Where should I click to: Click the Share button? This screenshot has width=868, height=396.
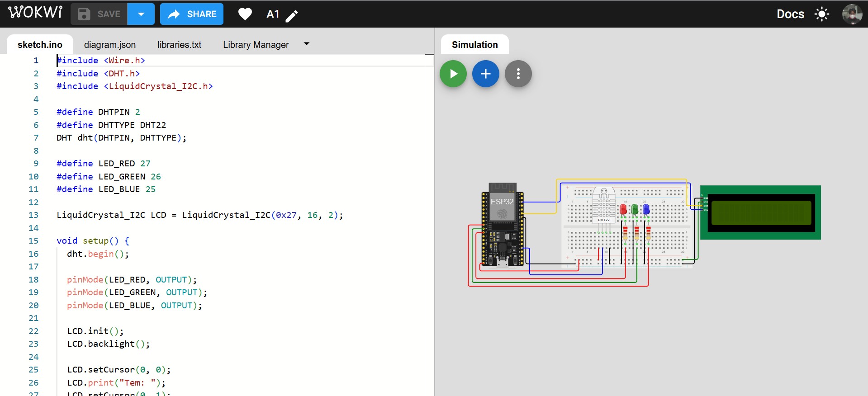192,14
